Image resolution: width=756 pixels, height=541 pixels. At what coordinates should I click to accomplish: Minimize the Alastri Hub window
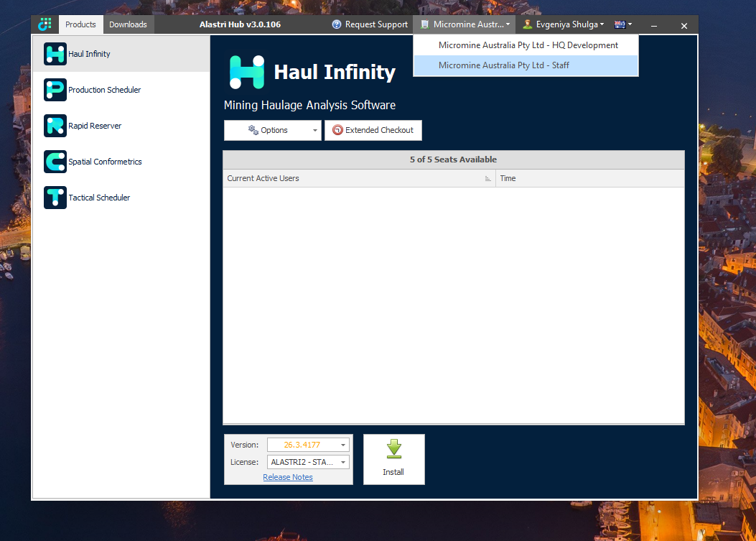click(654, 26)
